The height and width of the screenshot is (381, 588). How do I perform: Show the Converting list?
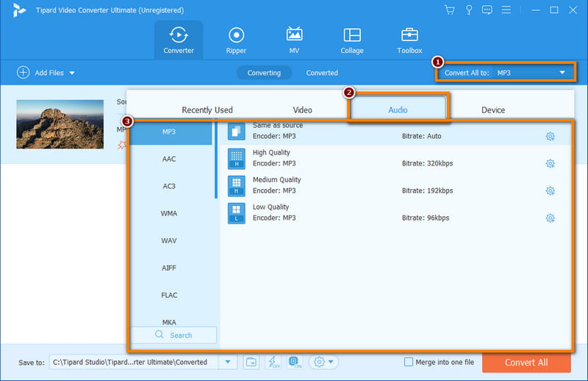click(x=264, y=73)
